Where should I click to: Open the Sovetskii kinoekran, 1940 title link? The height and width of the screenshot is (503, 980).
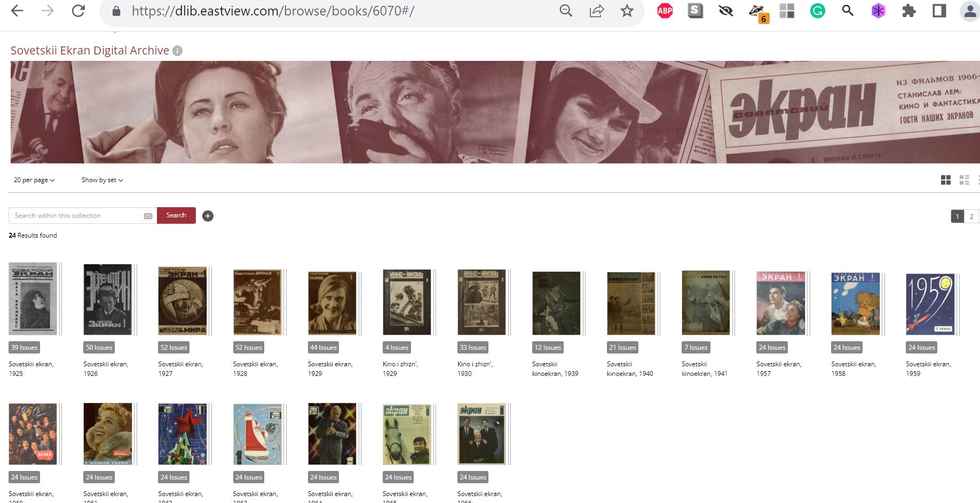(x=630, y=368)
